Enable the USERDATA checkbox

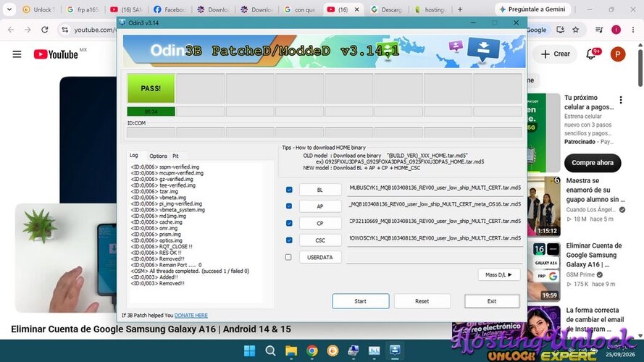point(288,257)
